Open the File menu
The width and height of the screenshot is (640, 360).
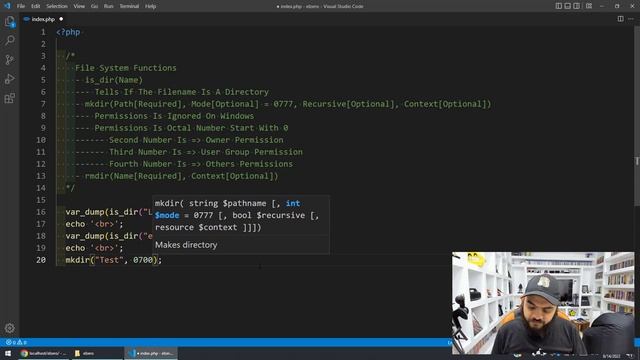(x=21, y=6)
